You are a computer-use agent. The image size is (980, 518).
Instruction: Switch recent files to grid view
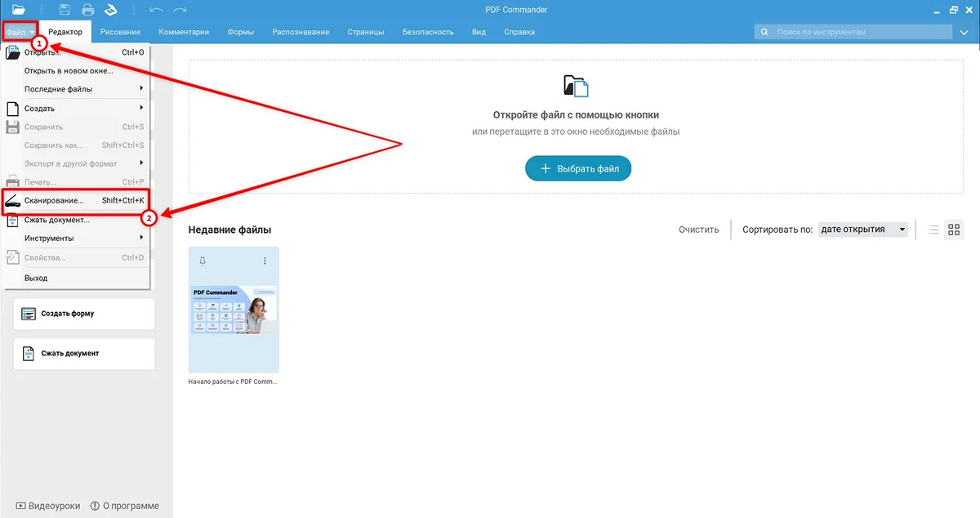pyautogui.click(x=954, y=230)
